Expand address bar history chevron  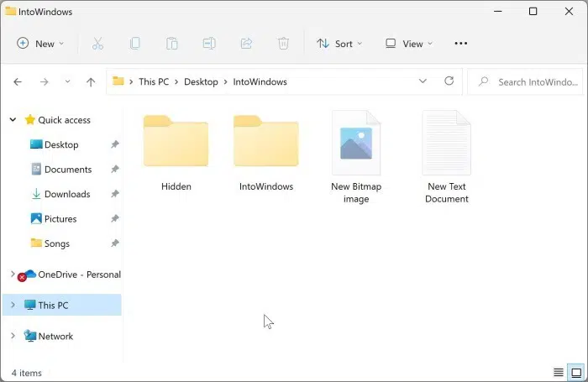point(423,81)
